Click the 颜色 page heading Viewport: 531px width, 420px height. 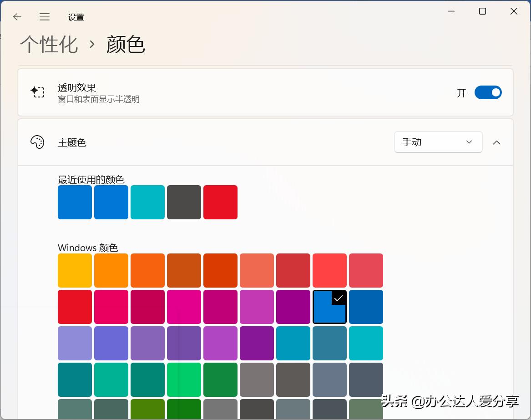point(126,44)
